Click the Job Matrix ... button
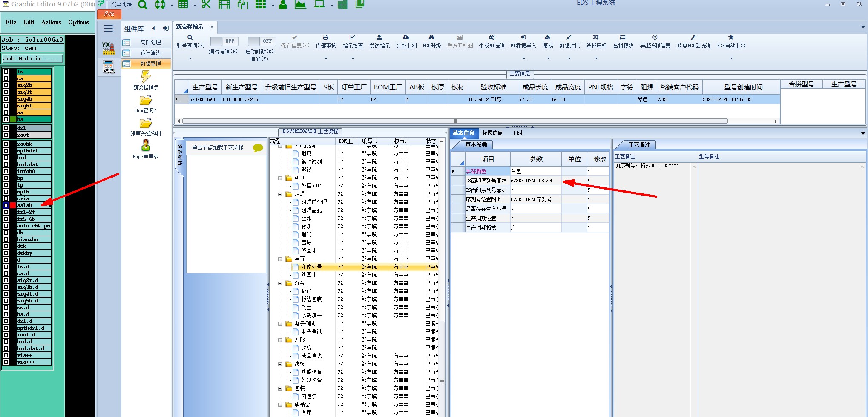This screenshot has height=417, width=868. [32, 59]
